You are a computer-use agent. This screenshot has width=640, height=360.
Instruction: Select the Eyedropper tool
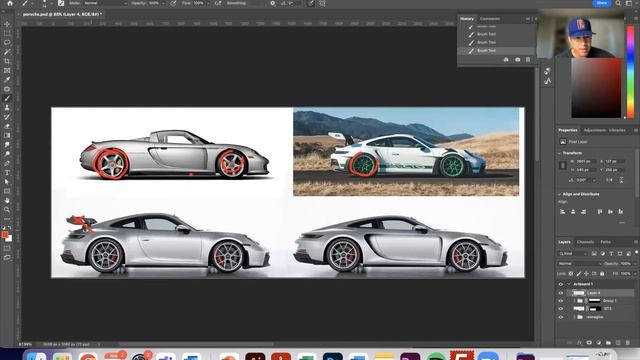pos(7,80)
